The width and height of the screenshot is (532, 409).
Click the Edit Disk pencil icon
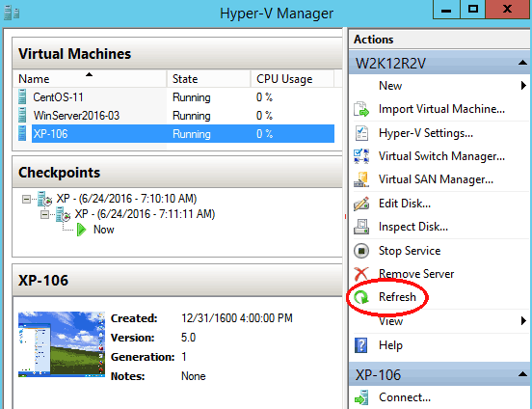pyautogui.click(x=361, y=204)
